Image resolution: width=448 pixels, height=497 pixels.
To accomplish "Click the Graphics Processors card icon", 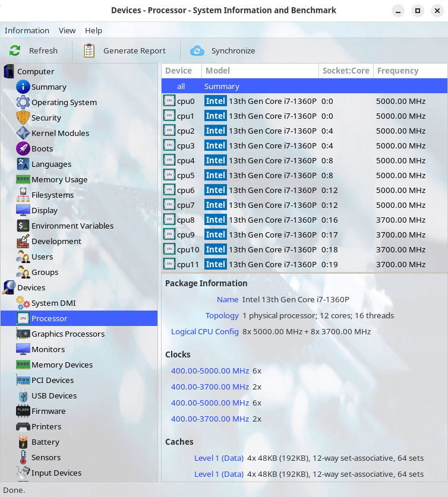I will point(23,334).
